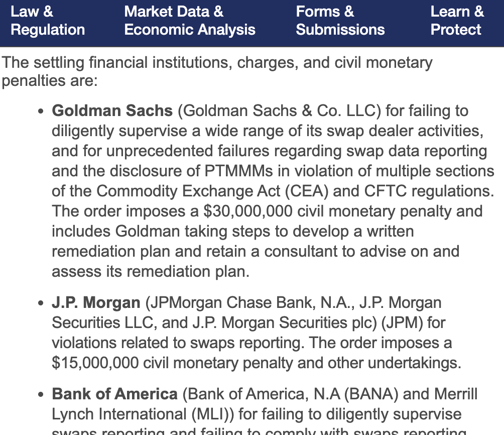Click the bullet point before Bank of America
Screen dimensions: 504x435
(42, 395)
